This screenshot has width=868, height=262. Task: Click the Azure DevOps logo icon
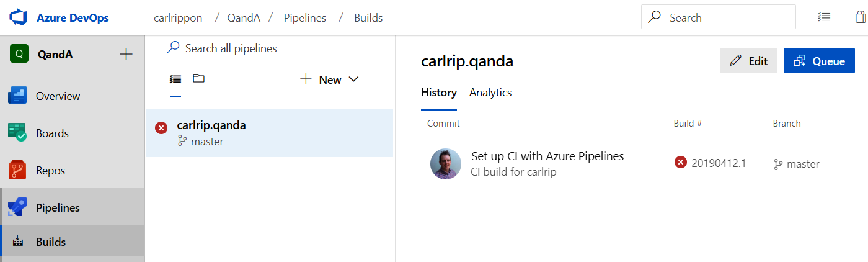19,18
